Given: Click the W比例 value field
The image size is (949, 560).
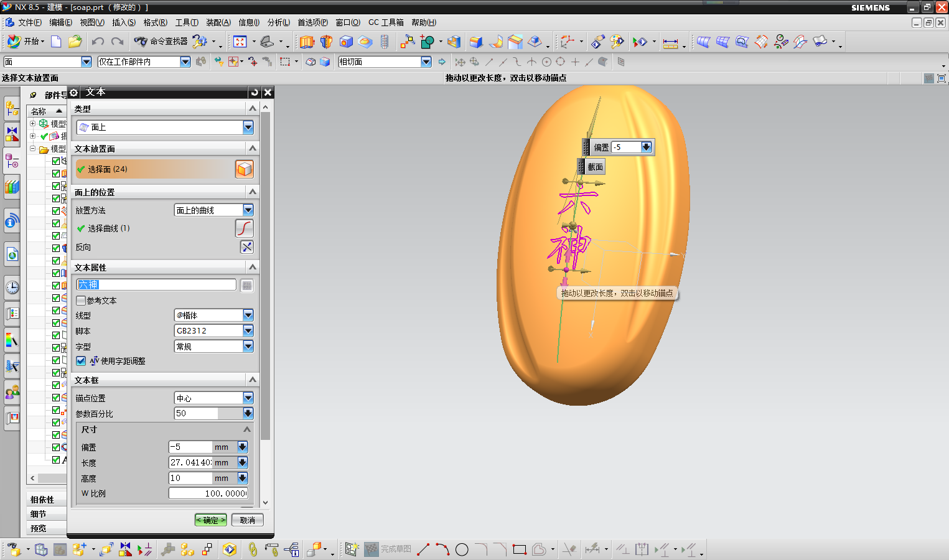Looking at the screenshot, I should [x=208, y=493].
